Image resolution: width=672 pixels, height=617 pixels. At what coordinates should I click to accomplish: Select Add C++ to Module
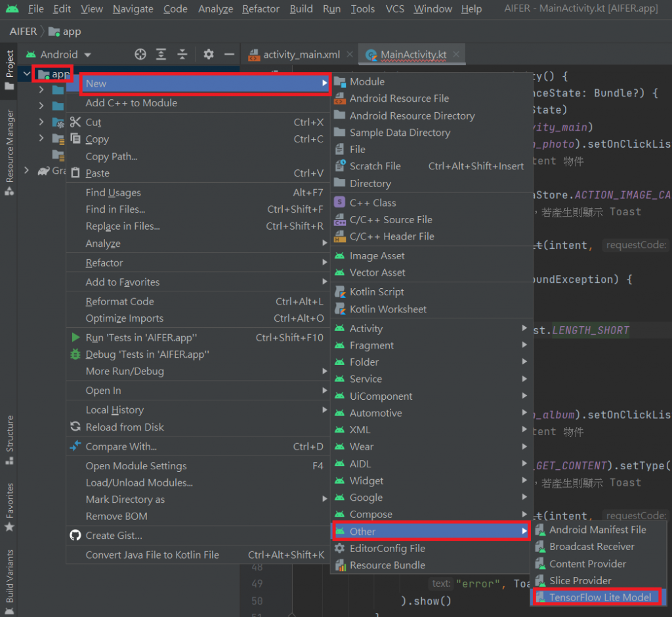[198, 103]
